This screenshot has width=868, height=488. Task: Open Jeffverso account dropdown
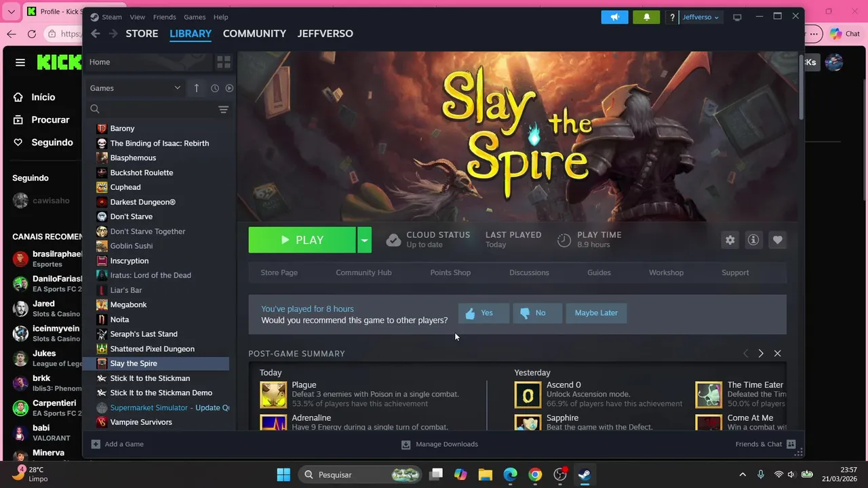click(x=701, y=17)
